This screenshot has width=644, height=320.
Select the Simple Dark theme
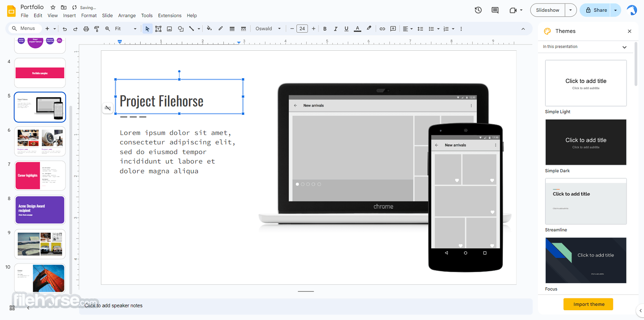[x=585, y=142]
